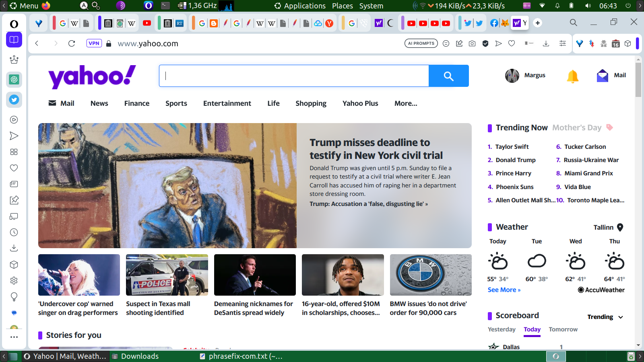Click the page vertical scrollbar thumb
This screenshot has height=362, width=644.
point(638,80)
